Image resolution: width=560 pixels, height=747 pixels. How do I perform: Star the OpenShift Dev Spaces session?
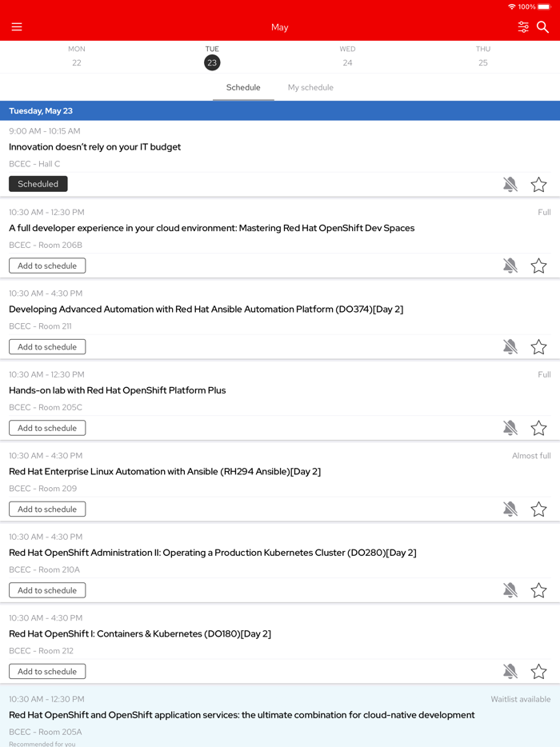pos(538,265)
